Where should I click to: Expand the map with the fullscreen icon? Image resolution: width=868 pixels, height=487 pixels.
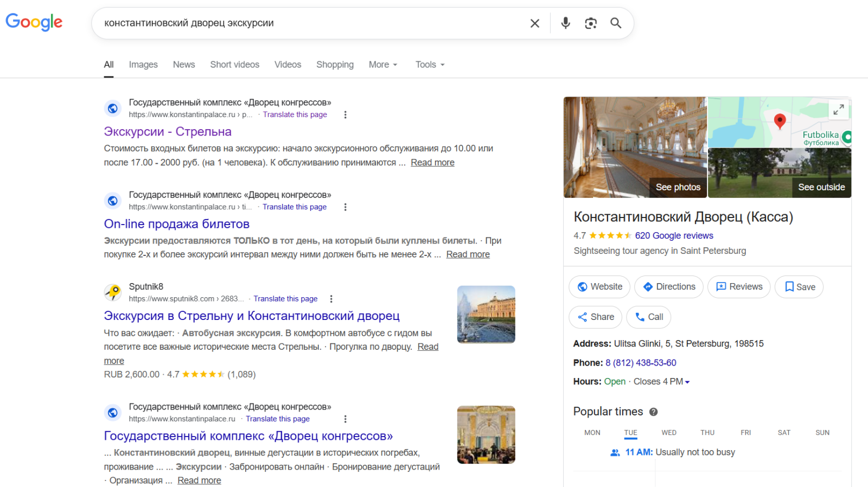(838, 109)
